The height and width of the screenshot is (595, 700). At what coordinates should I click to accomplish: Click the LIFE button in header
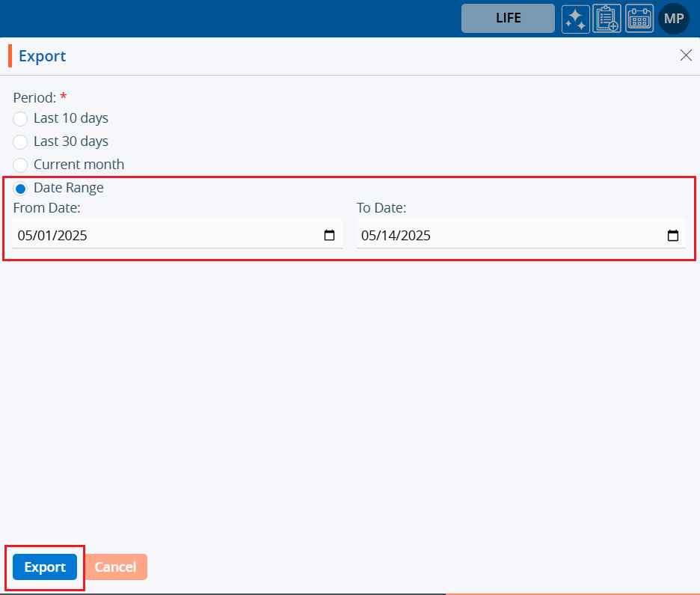click(508, 19)
